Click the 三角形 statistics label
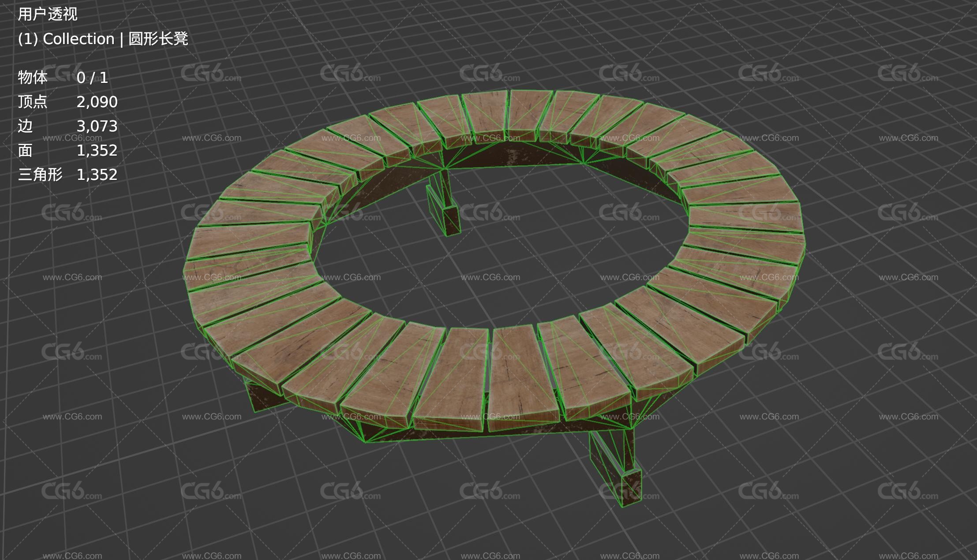977x560 pixels. pos(40,175)
